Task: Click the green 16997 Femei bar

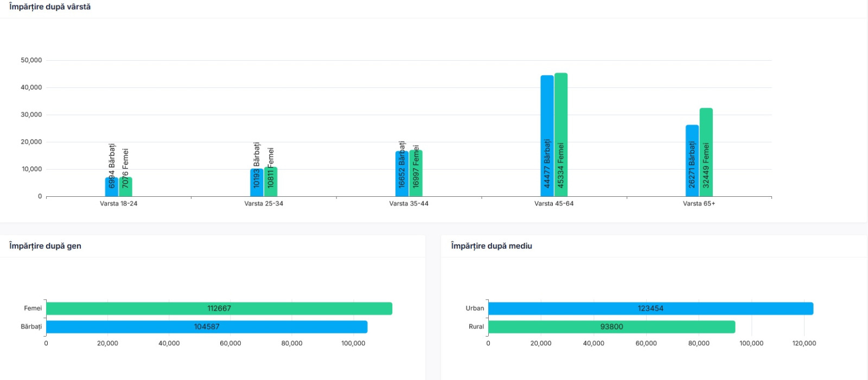Action: pyautogui.click(x=416, y=173)
